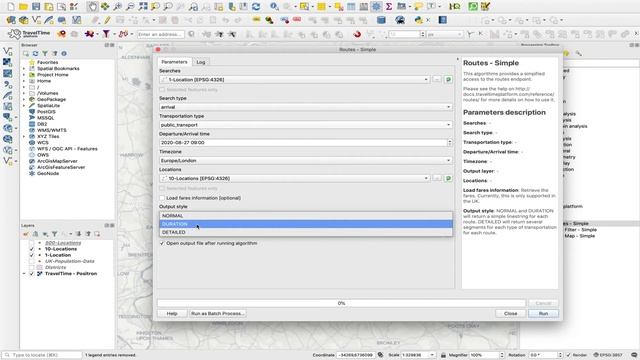The image size is (640, 360).
Task: Select NORMAL output style option
Action: pos(306,216)
